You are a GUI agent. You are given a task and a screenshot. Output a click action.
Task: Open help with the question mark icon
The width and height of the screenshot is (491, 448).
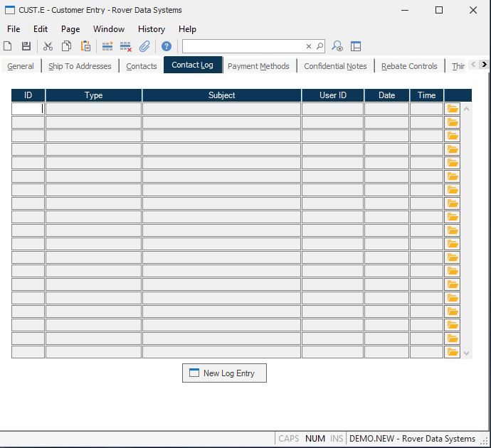166,46
